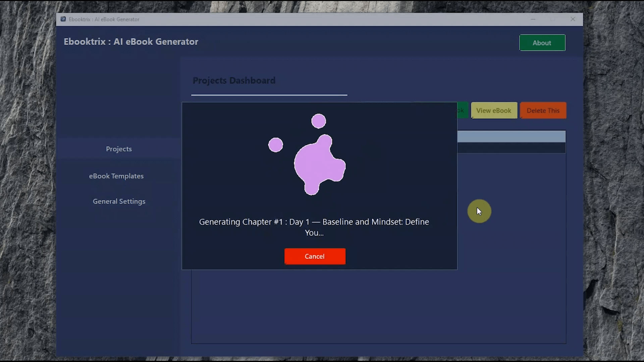Click the Delete This button
Image resolution: width=644 pixels, height=362 pixels.
click(x=543, y=110)
